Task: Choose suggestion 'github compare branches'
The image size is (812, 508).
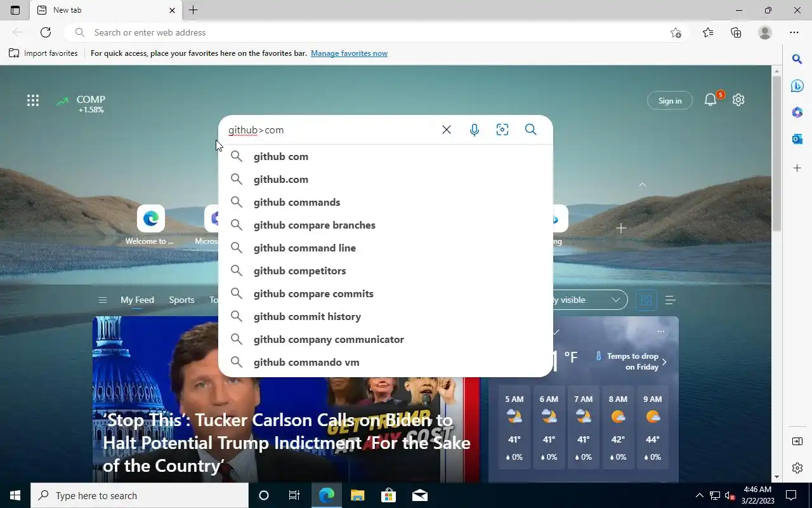Action: (386, 225)
